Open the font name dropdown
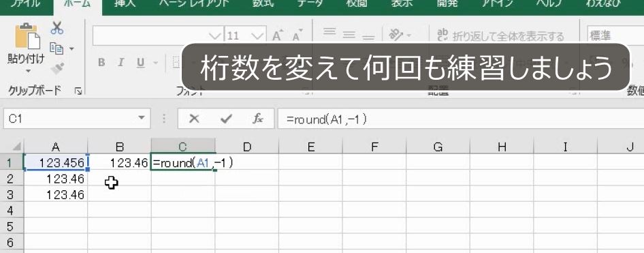Image resolution: width=644 pixels, height=253 pixels. (215, 35)
